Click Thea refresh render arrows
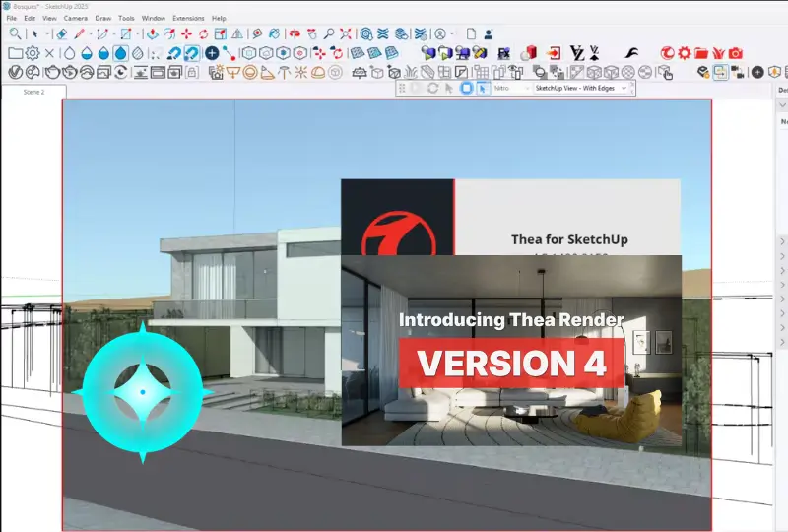Viewport: 788px width, 532px height. 432,88
